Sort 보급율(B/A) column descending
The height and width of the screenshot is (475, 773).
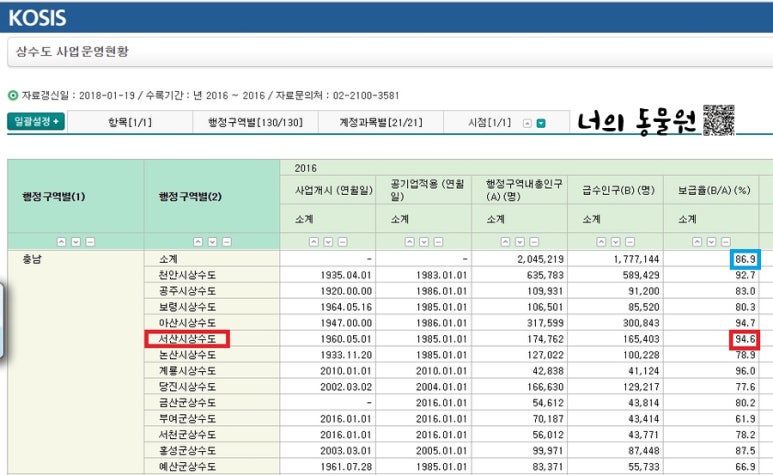point(711,242)
